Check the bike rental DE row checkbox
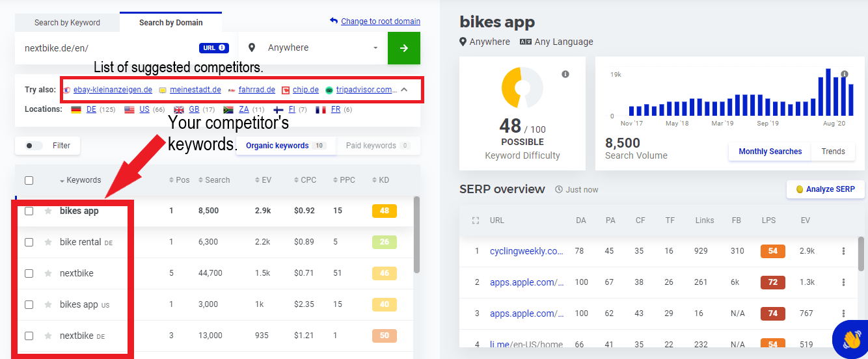868x359 pixels. (x=29, y=242)
